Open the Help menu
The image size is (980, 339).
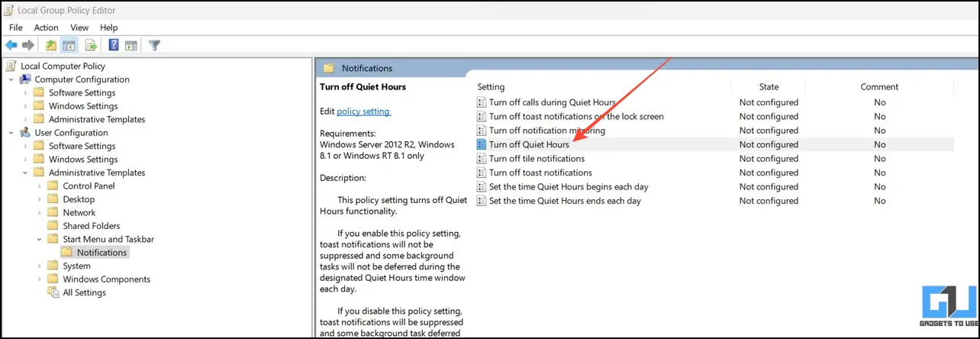108,27
